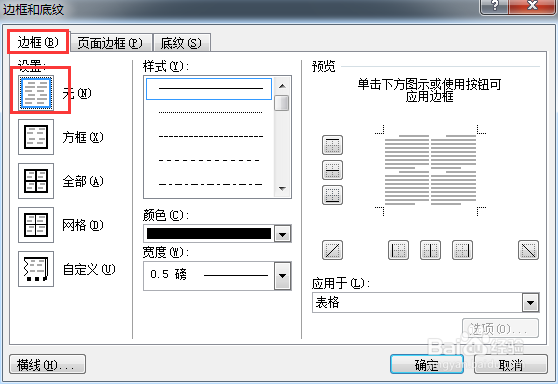Image resolution: width=558 pixels, height=384 pixels.
Task: Click the 网格(D) label text
Action: click(x=83, y=225)
